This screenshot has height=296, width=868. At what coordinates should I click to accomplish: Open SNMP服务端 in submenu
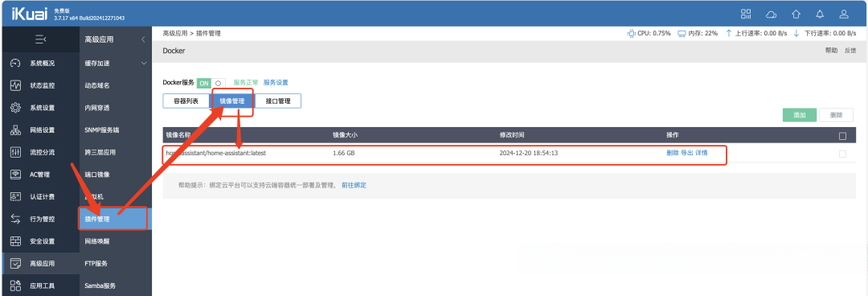pyautogui.click(x=102, y=129)
